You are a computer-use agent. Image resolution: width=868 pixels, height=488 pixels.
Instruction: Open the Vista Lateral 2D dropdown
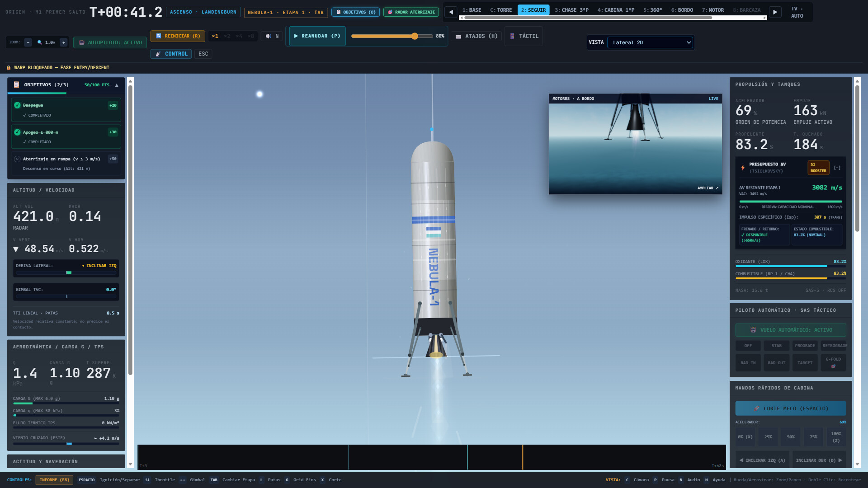650,42
